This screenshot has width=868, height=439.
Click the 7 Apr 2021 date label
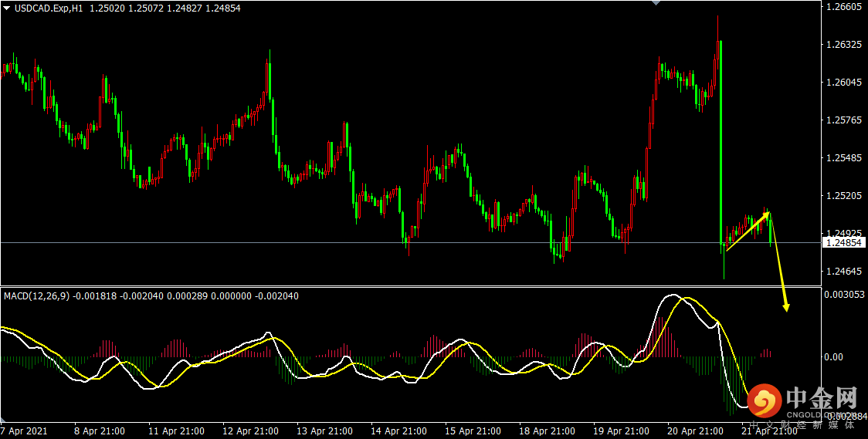point(24,431)
